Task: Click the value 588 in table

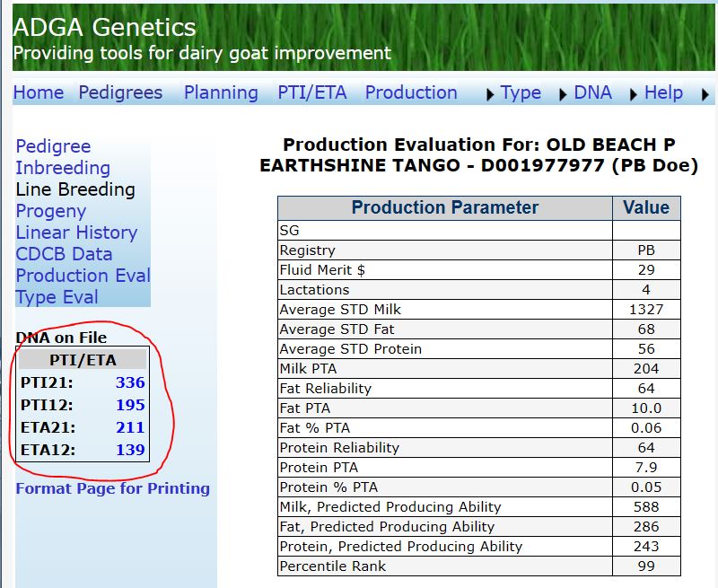Action: 646,507
